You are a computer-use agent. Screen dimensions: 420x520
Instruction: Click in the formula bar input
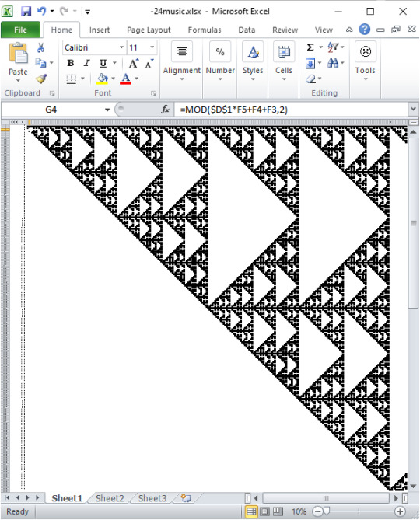[292, 110]
